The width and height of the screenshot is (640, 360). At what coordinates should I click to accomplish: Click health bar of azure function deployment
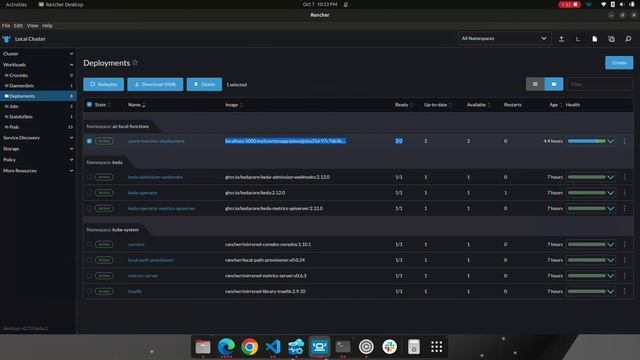587,141
